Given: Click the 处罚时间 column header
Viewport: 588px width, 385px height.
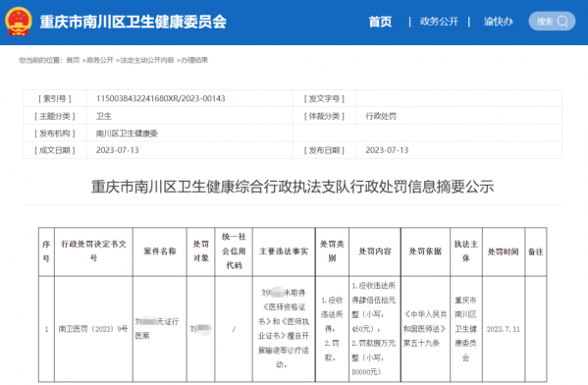Looking at the screenshot, I should [504, 251].
